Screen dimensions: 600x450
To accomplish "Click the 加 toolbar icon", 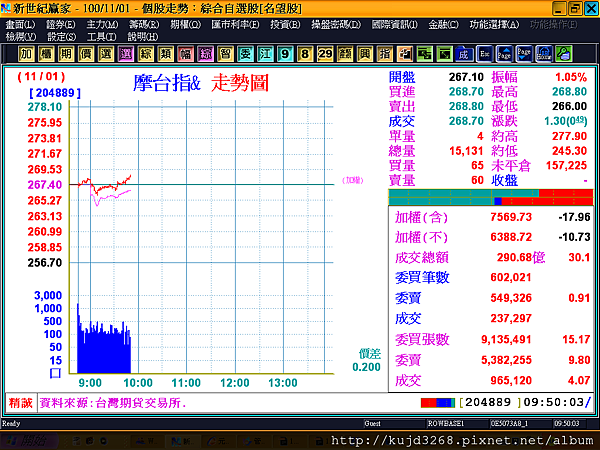I will (26, 54).
